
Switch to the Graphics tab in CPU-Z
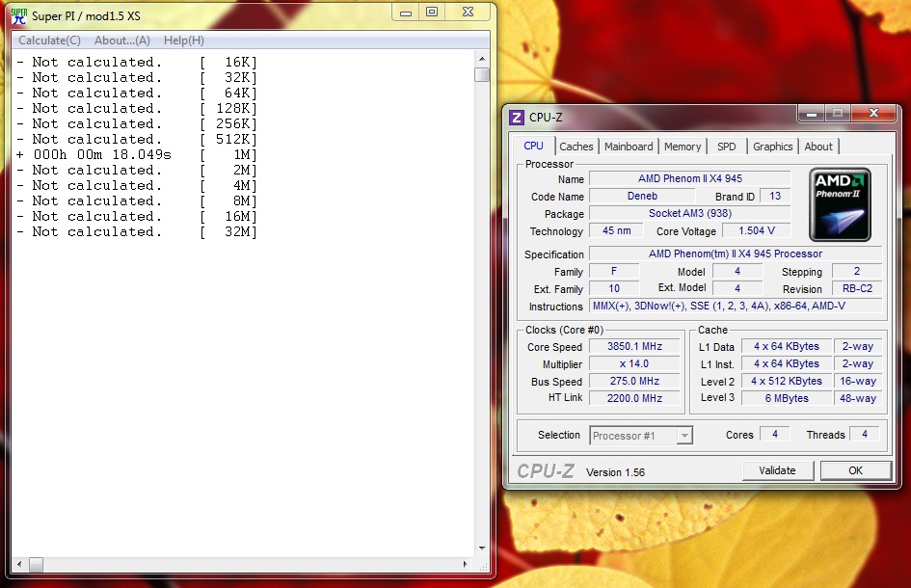coord(773,147)
